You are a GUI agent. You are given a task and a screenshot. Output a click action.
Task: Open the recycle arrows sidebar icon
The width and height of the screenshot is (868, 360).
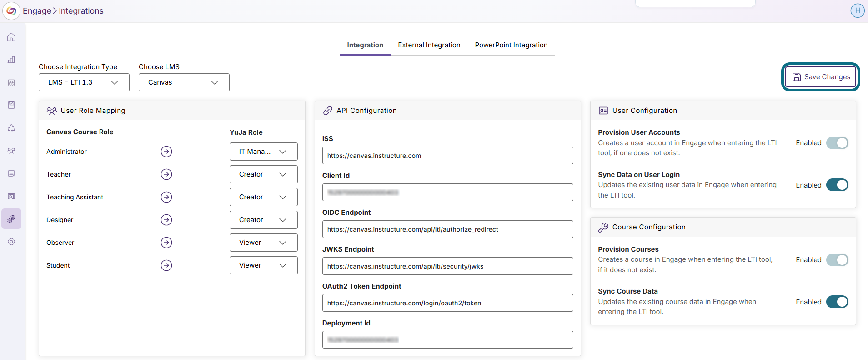coord(11,128)
